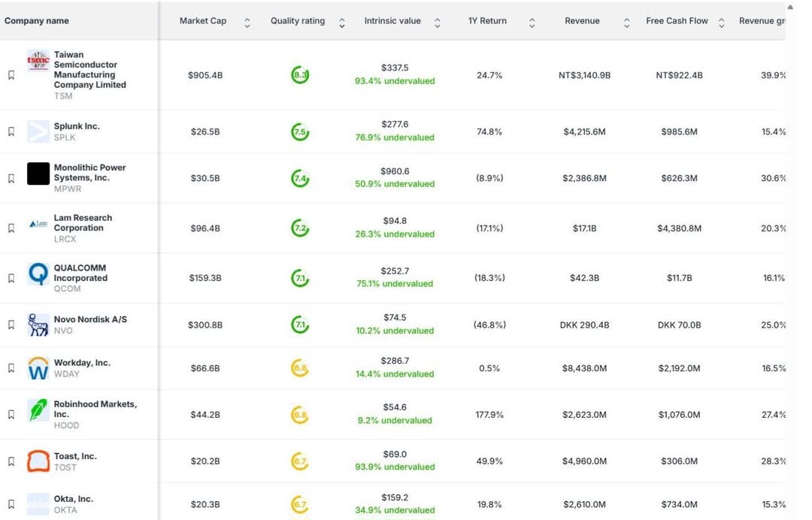Click the Okta company logo
The image size is (812, 520).
[x=38, y=504]
